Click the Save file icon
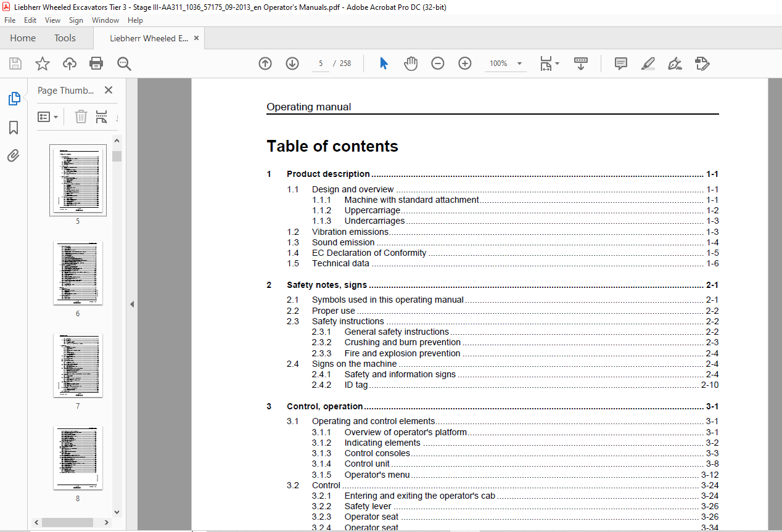Viewport: 782px width, 532px height. pyautogui.click(x=15, y=63)
